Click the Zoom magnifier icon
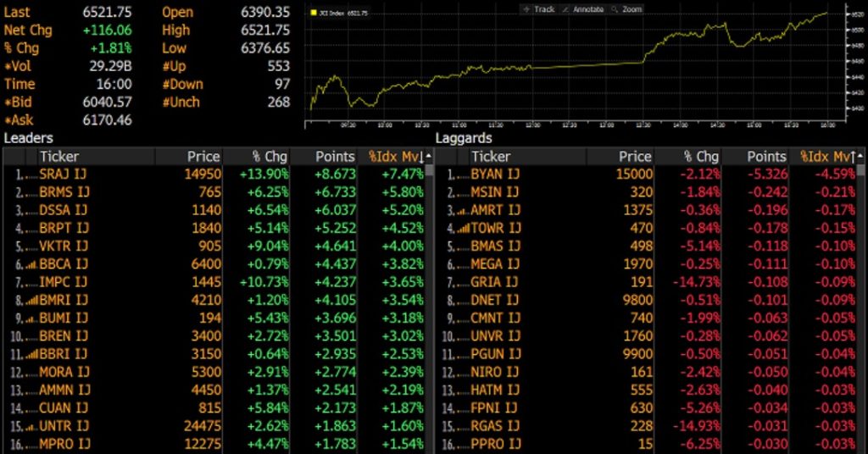The height and width of the screenshot is (454, 868). point(615,9)
